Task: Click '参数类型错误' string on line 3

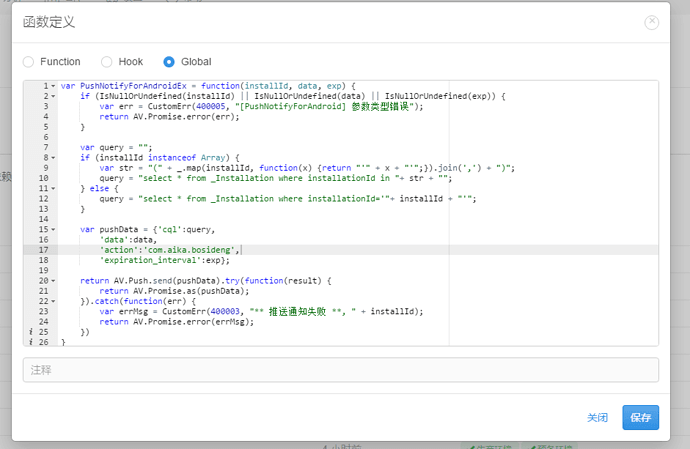Action: point(380,106)
